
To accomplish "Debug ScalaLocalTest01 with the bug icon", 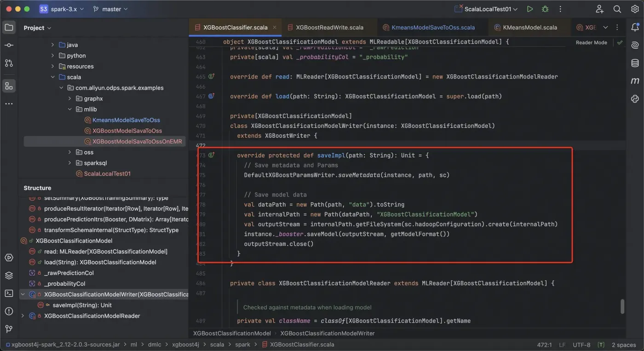I will click(545, 9).
